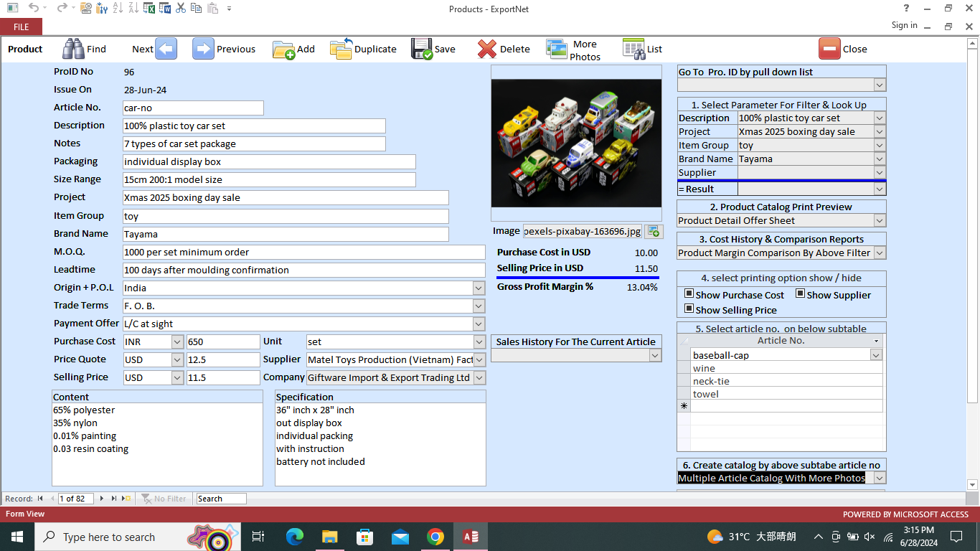Image resolution: width=980 pixels, height=551 pixels.
Task: Expand Sales History For Current Article dropdown
Action: pyautogui.click(x=654, y=355)
